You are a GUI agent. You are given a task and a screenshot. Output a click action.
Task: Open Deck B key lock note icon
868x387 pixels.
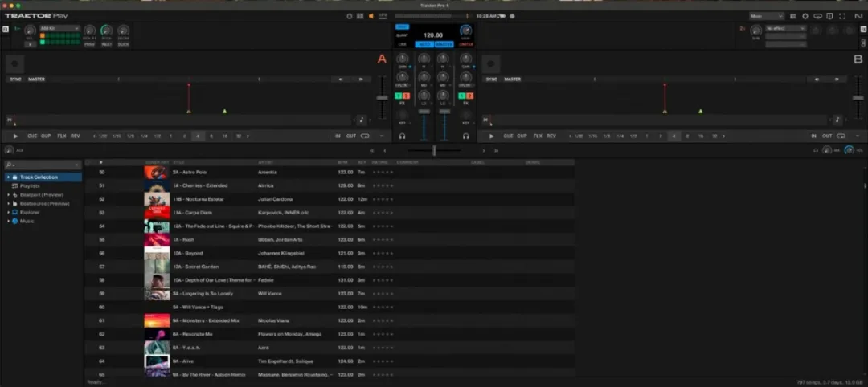(x=837, y=120)
